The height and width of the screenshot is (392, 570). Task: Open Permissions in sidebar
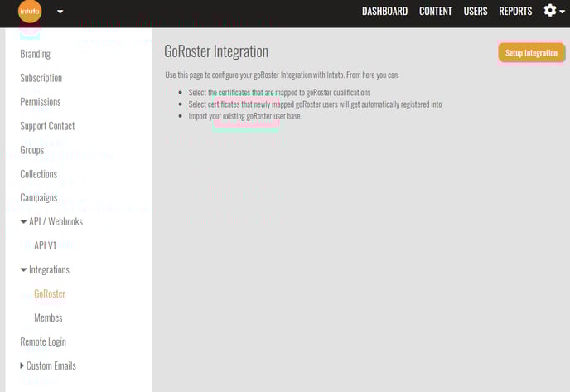coord(41,102)
